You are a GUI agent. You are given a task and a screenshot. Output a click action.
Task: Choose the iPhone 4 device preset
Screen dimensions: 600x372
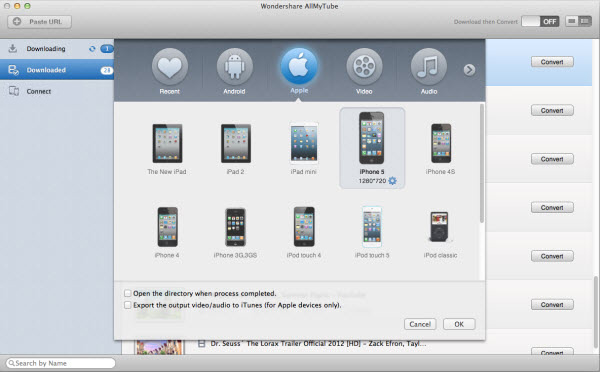167,232
